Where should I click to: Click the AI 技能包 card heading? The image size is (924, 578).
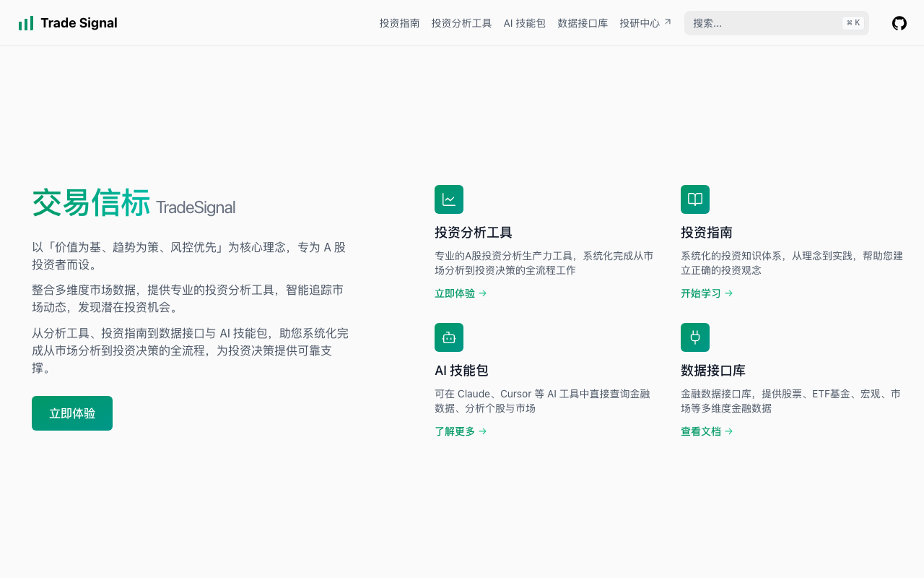[461, 371]
